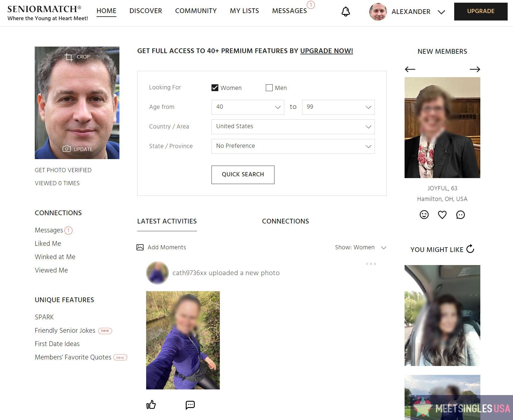
Task: Open the Viewed Me list
Action: (x=51, y=270)
